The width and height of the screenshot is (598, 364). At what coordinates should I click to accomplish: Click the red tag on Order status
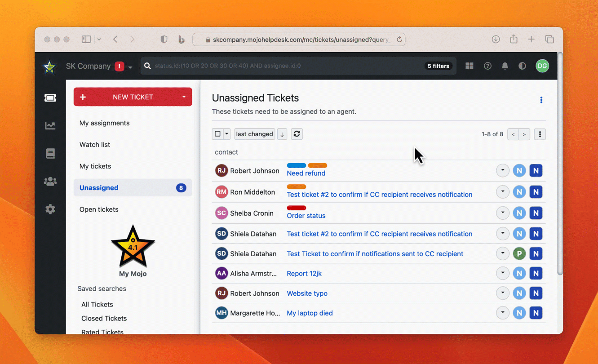click(x=297, y=208)
